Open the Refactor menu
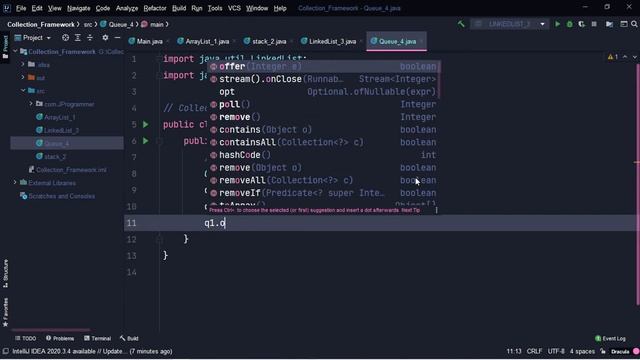640x360 pixels. (x=155, y=8)
